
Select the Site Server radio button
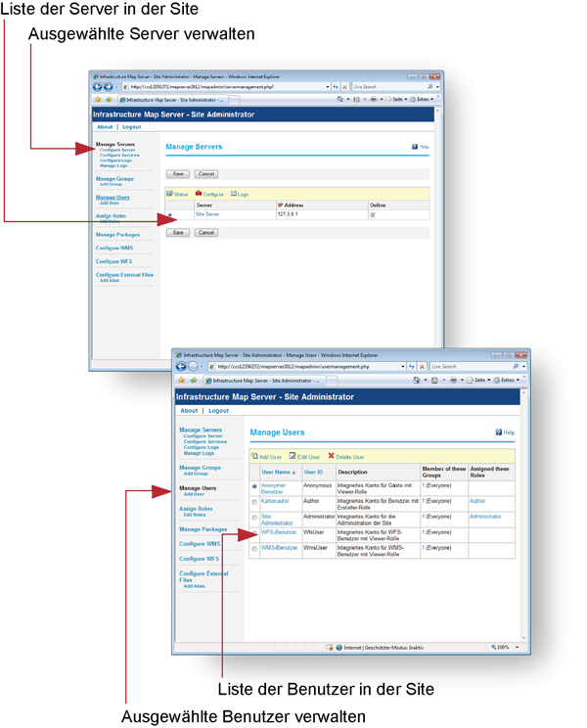[170, 215]
